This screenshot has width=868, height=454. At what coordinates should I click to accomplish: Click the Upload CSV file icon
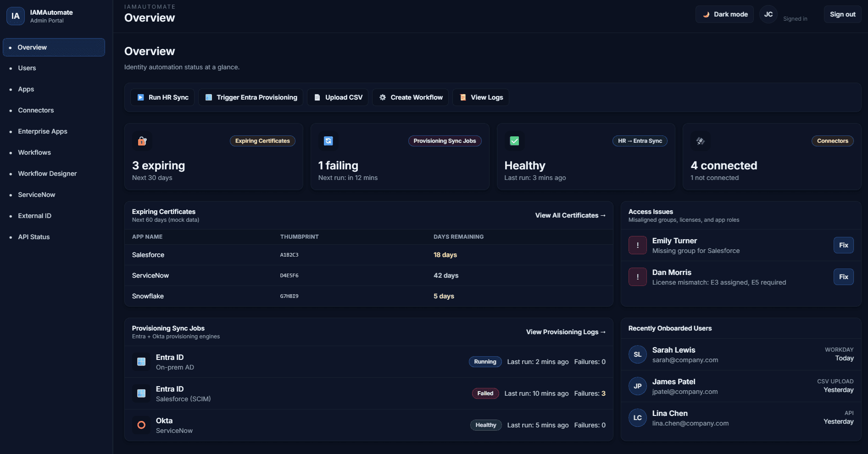click(317, 97)
